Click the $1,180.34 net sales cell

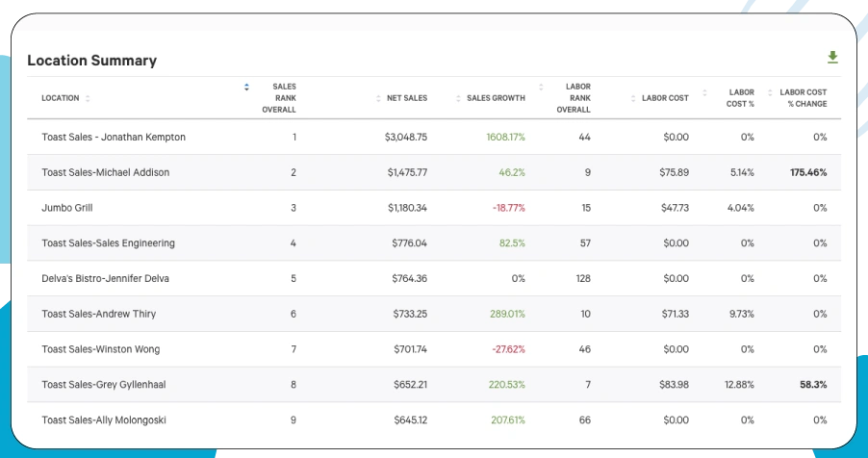point(407,208)
